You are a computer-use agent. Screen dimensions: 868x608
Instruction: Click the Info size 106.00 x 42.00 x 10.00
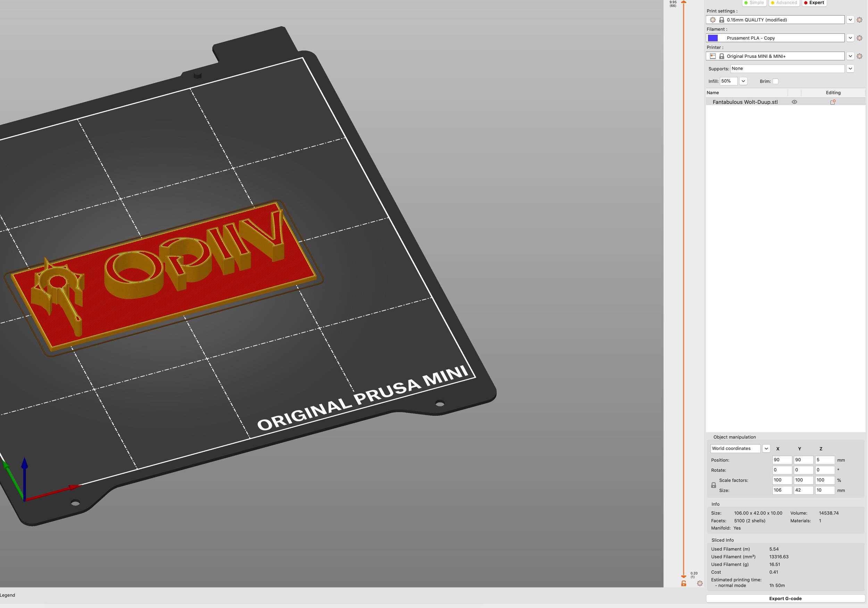coord(758,513)
